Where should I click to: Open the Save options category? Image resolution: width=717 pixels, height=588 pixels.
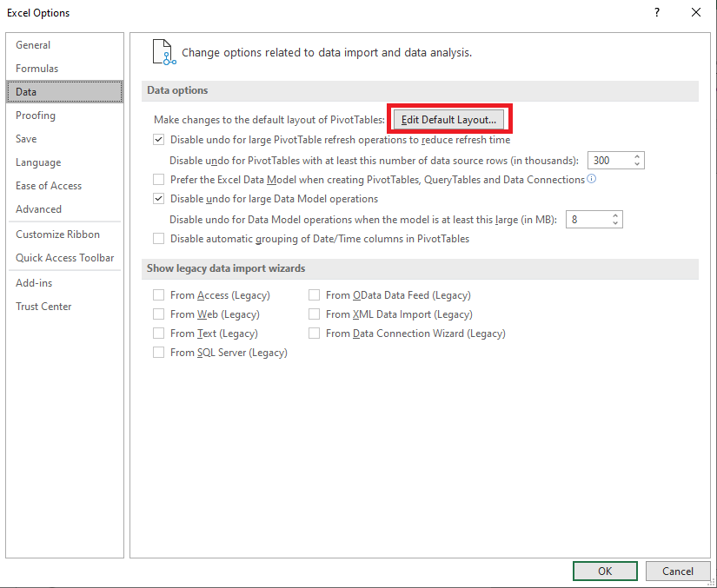pos(64,138)
